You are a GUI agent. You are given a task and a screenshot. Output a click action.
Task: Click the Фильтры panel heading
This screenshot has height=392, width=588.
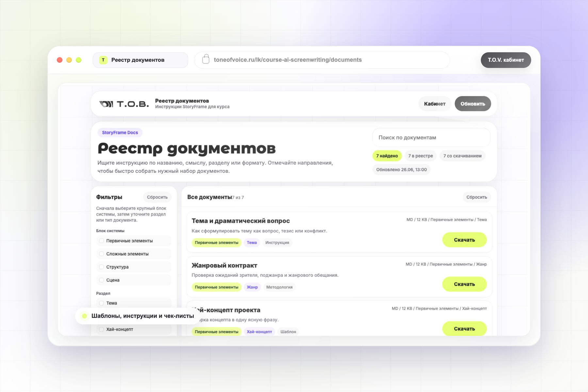tap(109, 197)
